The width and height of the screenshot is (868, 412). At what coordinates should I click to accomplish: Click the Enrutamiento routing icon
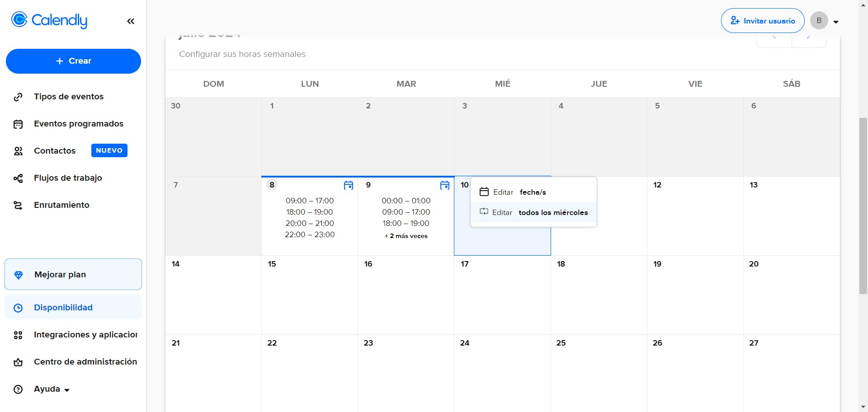pos(18,206)
